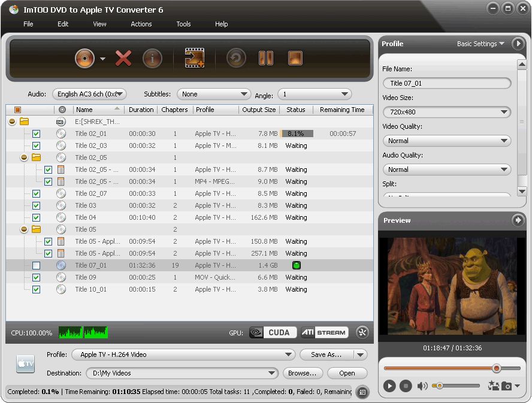Open the Help menu
The height and width of the screenshot is (403, 532).
[221, 24]
